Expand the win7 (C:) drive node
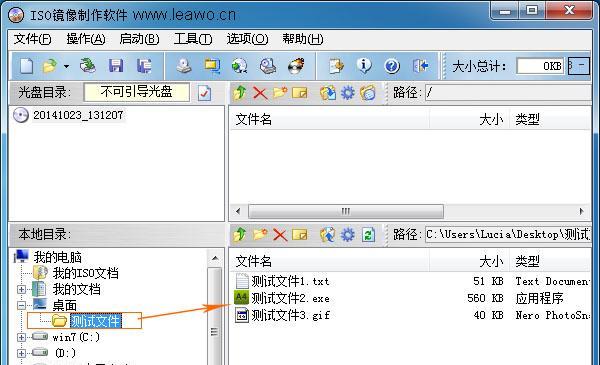 point(21,337)
